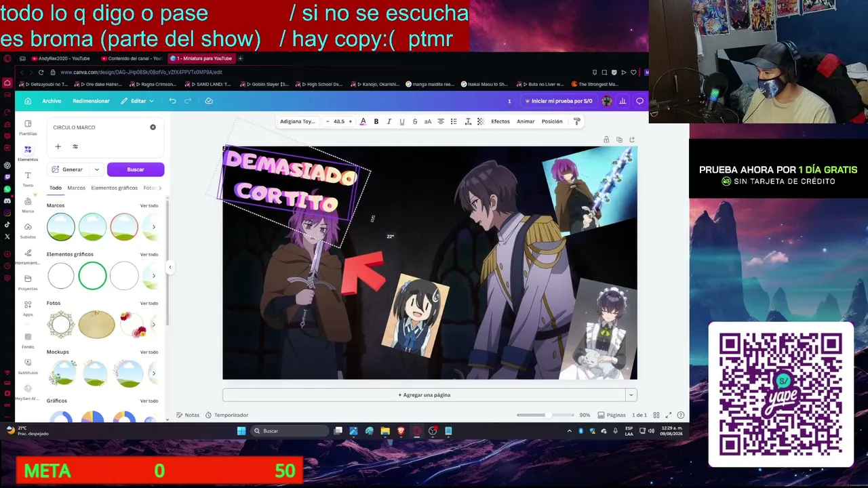Add a new page icon above canvas
This screenshot has height=488, width=868.
tap(632, 140)
